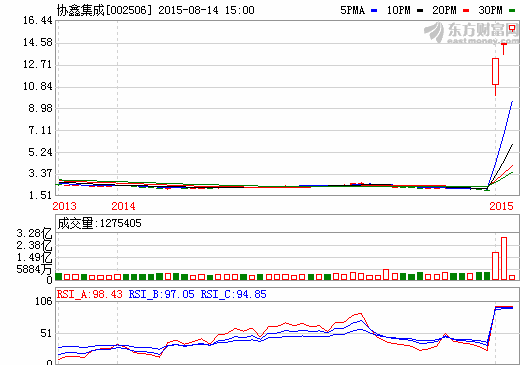Click the 16.44 price axis label
The image size is (520, 365).
(38, 21)
